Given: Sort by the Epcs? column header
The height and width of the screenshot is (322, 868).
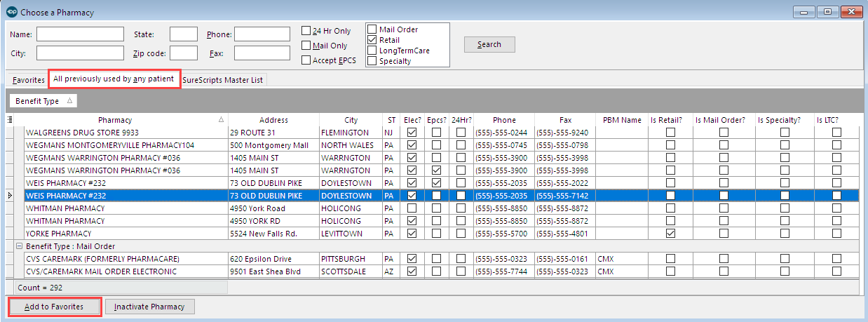Looking at the screenshot, I should (x=436, y=120).
